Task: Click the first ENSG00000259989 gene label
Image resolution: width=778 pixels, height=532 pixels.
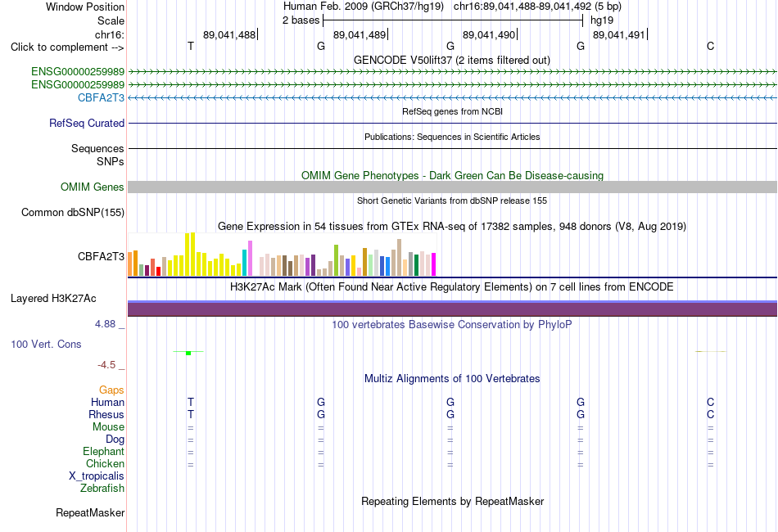Action: click(78, 72)
